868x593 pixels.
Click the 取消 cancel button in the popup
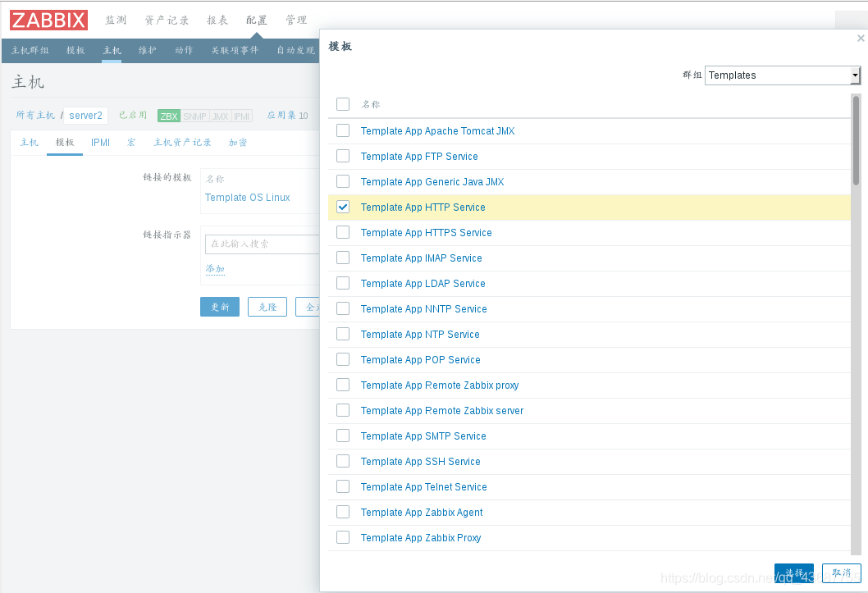tap(842, 573)
